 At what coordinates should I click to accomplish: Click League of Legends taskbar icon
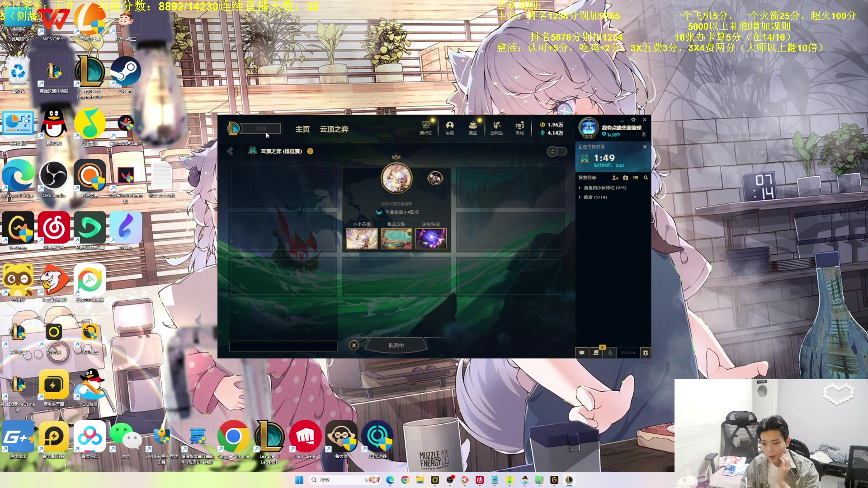(x=569, y=480)
